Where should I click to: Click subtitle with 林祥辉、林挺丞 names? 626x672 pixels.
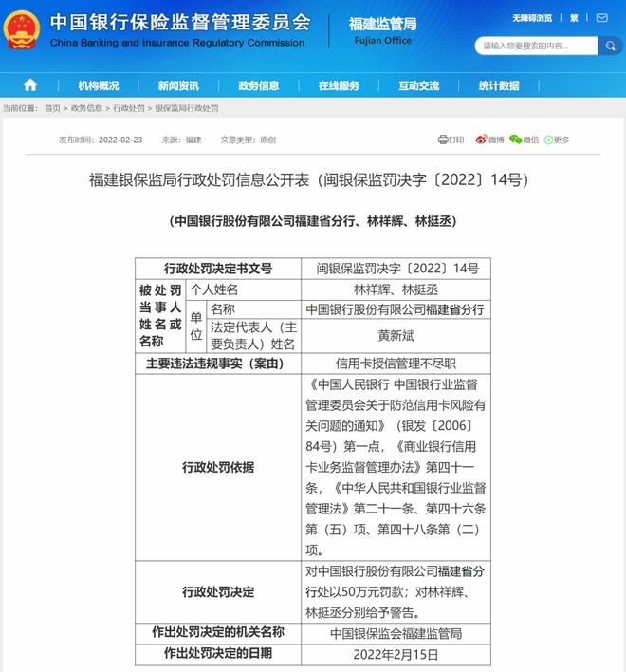(313, 221)
